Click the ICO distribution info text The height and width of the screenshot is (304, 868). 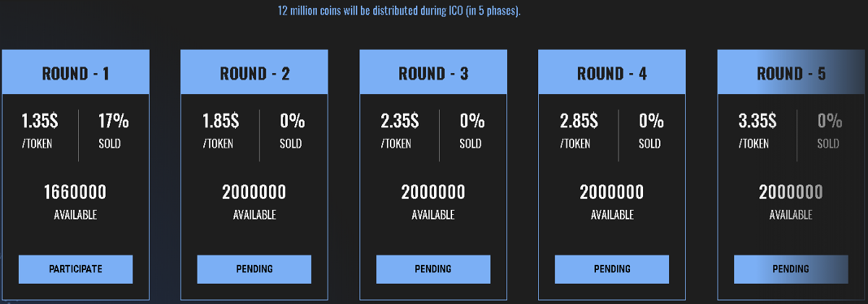click(399, 12)
